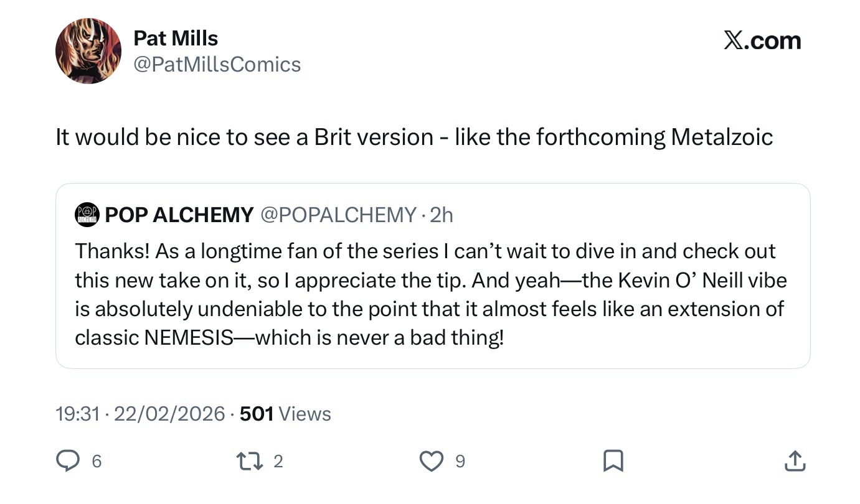Visit the @PatMillsComics handle
The height and width of the screenshot is (504, 860).
tap(217, 64)
